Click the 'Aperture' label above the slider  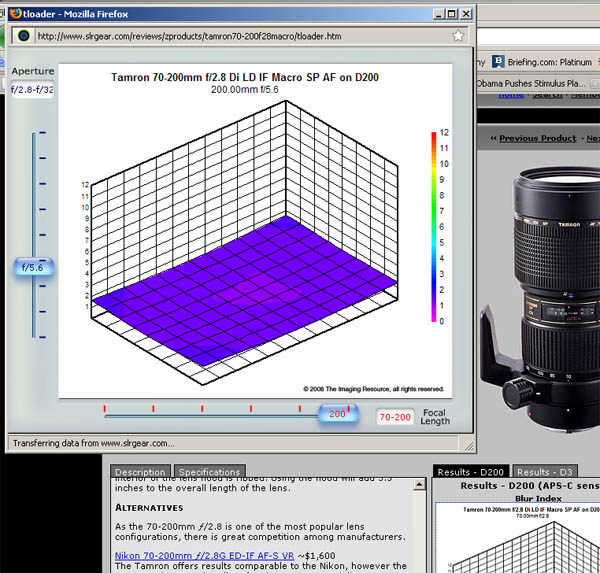tap(33, 71)
